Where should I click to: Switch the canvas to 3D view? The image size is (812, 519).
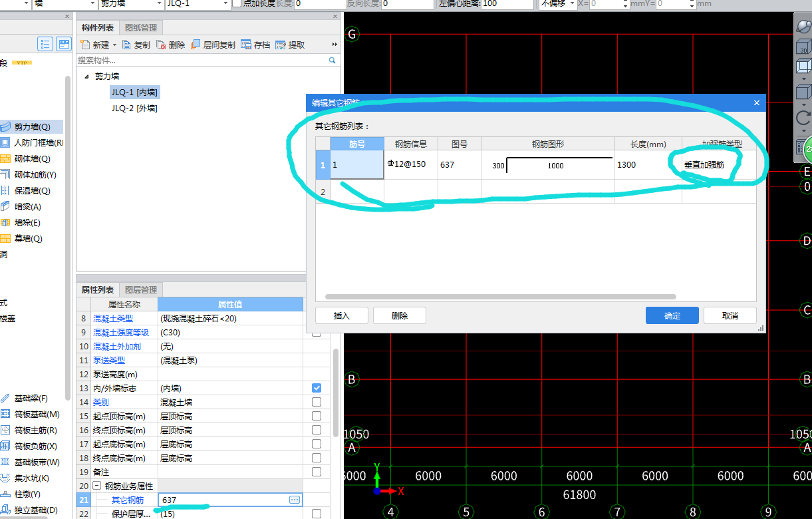coord(803,47)
